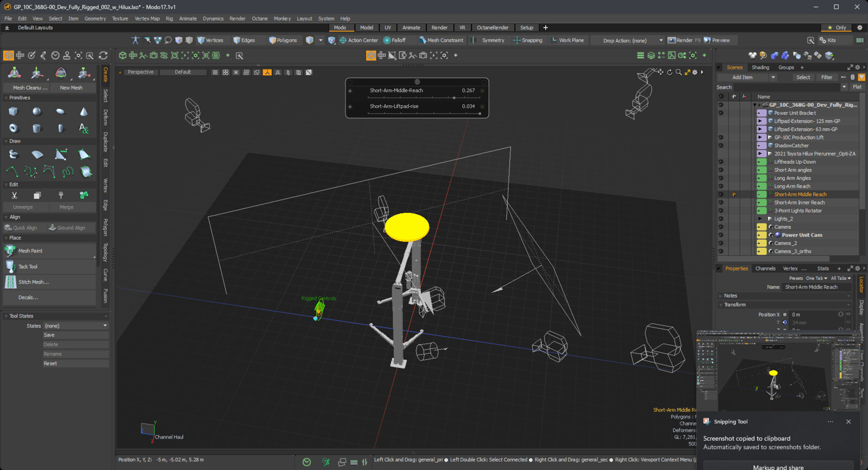Screen dimensions: 868x470
Task: Select the Sphere primitive tool
Action: (x=36, y=111)
